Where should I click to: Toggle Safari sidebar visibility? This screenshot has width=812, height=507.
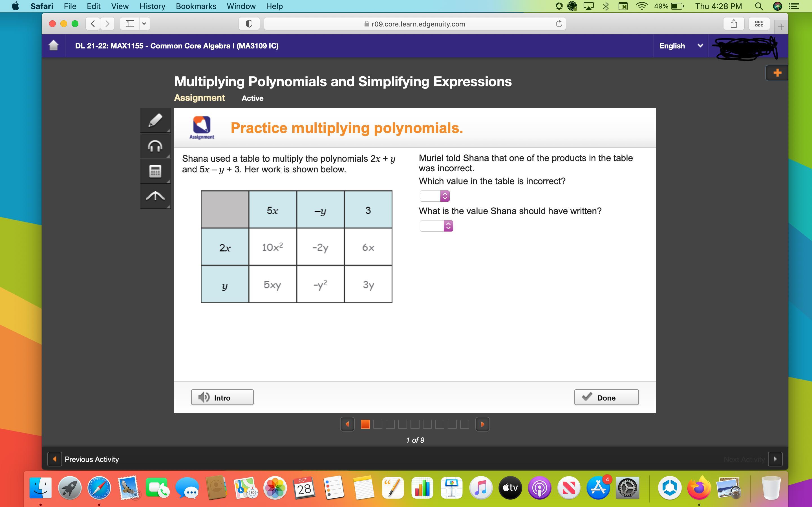tap(130, 24)
